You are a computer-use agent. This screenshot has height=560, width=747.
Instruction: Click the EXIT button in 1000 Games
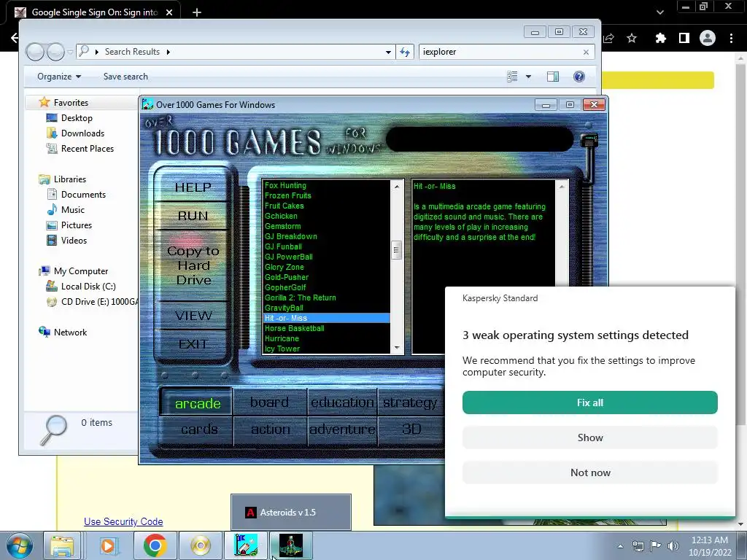tap(193, 344)
